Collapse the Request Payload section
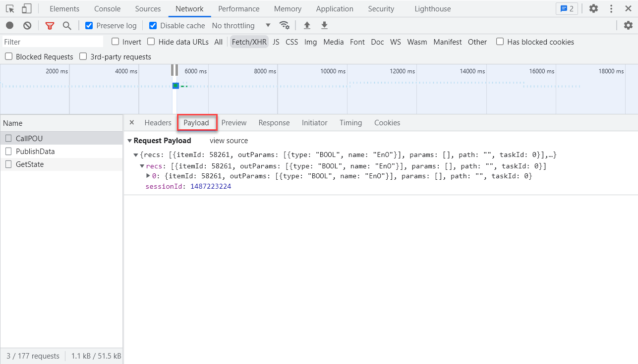This screenshot has height=364, width=638. (x=130, y=141)
